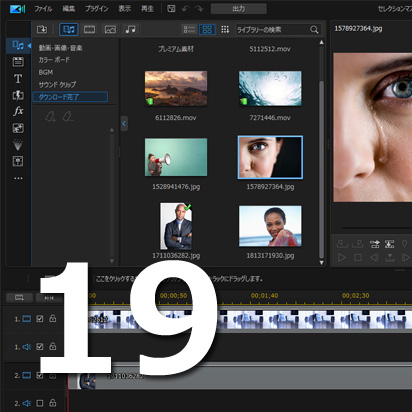Screen dimensions: 412x412
Task: Click timeline ruler at 00;02;30
Action: point(356,296)
